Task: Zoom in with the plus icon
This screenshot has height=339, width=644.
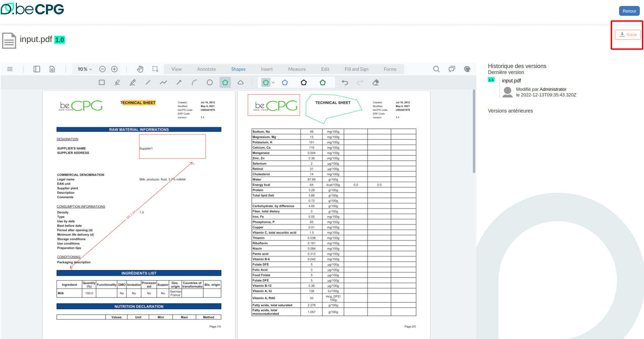Action: point(114,69)
